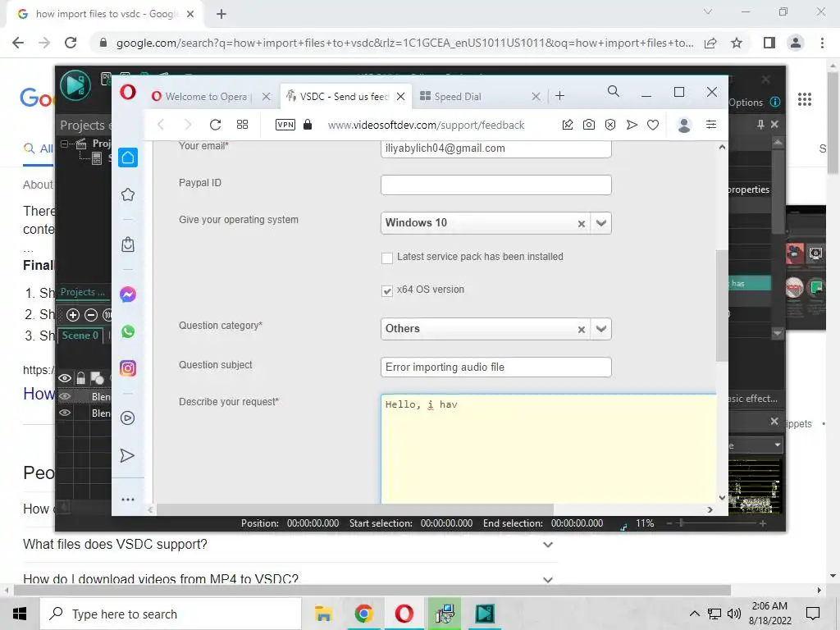
Task: Click the VSDC timeline zoom slider
Action: point(682,523)
